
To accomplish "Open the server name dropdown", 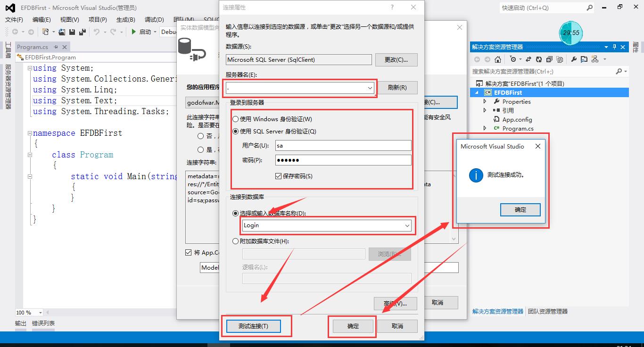I will point(370,88).
